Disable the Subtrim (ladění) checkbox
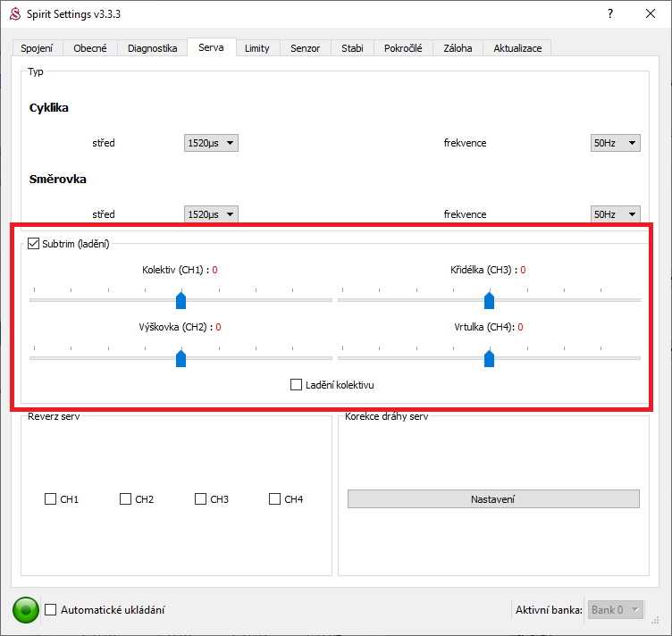672x636 pixels. [34, 243]
